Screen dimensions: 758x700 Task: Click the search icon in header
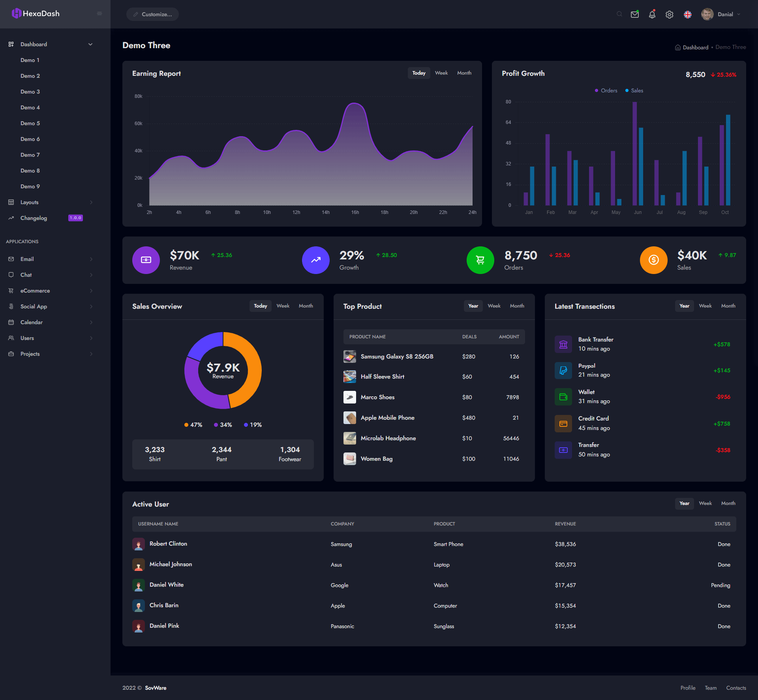point(619,14)
